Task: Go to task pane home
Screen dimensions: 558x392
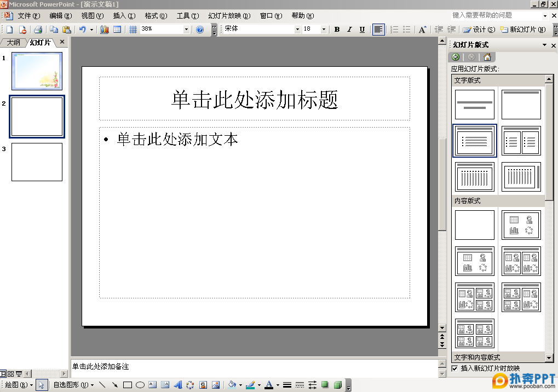Action: (487, 57)
